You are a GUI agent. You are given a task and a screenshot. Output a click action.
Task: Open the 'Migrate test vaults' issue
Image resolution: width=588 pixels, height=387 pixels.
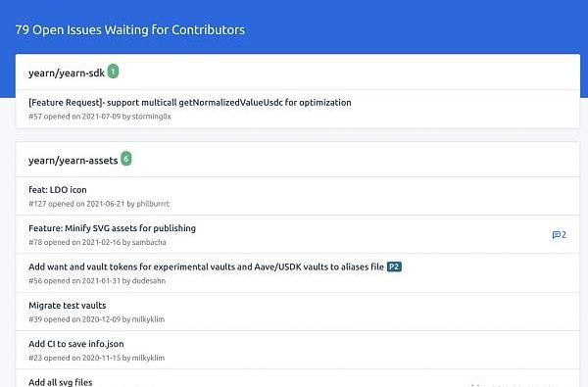67,306
